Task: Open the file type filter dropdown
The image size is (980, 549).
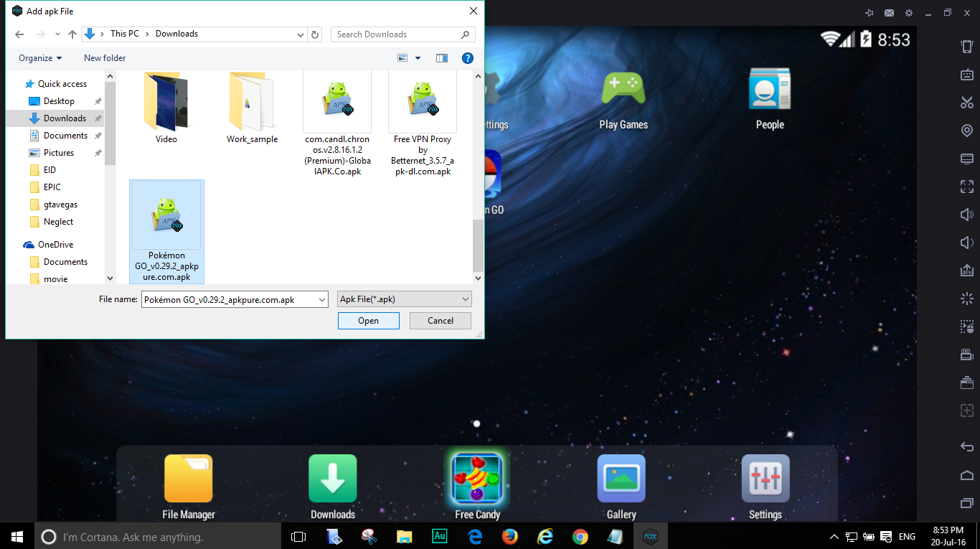Action: tap(405, 299)
